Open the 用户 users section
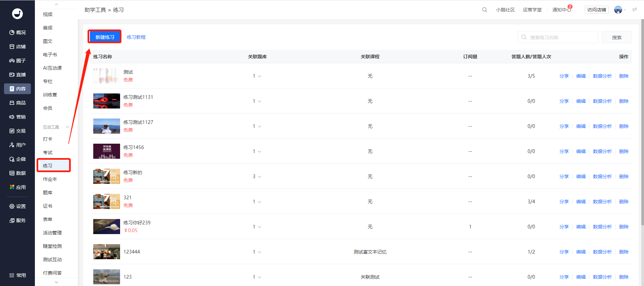 [17, 145]
